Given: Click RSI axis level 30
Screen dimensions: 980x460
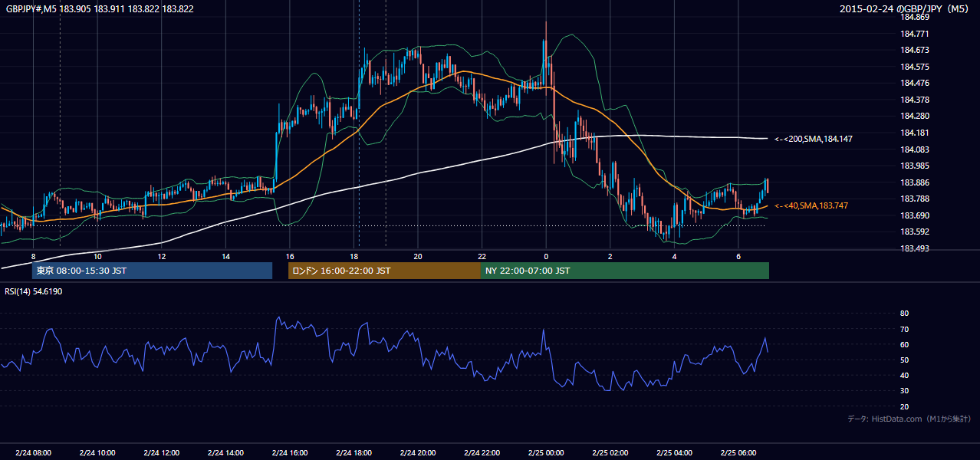Looking at the screenshot, I should pyautogui.click(x=904, y=391).
